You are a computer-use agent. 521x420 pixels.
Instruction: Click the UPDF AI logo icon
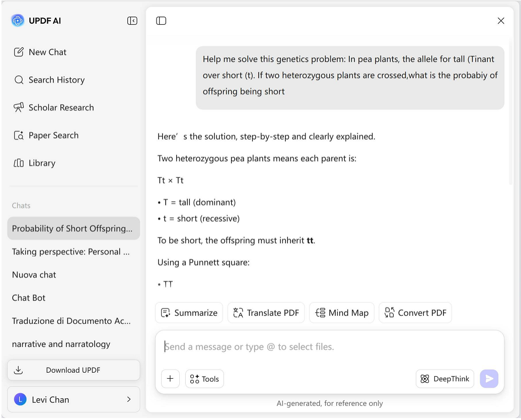[18, 21]
